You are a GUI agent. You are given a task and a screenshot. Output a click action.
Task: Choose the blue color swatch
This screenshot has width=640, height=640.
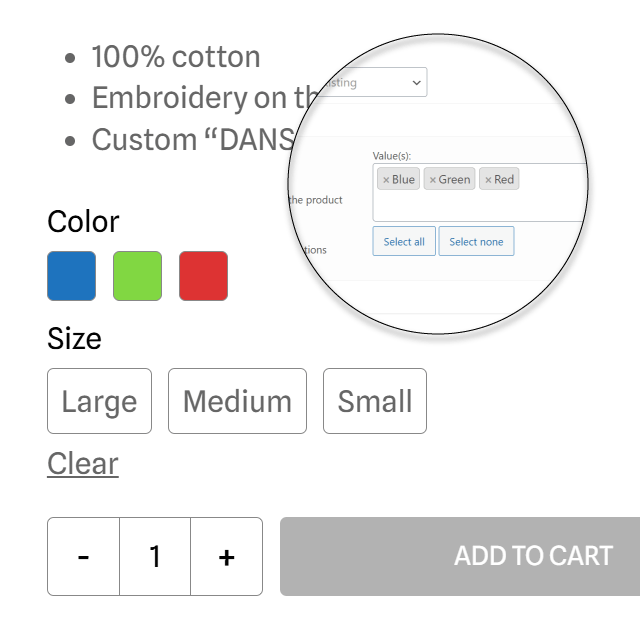click(x=72, y=276)
